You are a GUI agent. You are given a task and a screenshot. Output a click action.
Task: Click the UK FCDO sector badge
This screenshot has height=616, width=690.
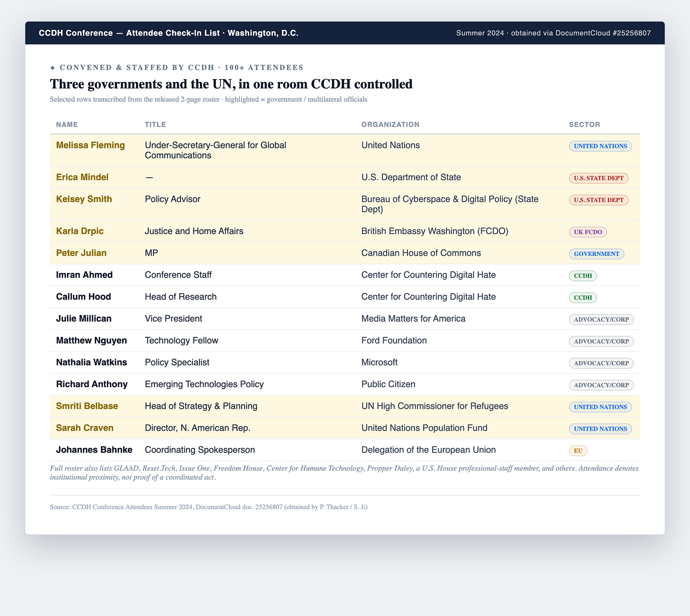(588, 232)
